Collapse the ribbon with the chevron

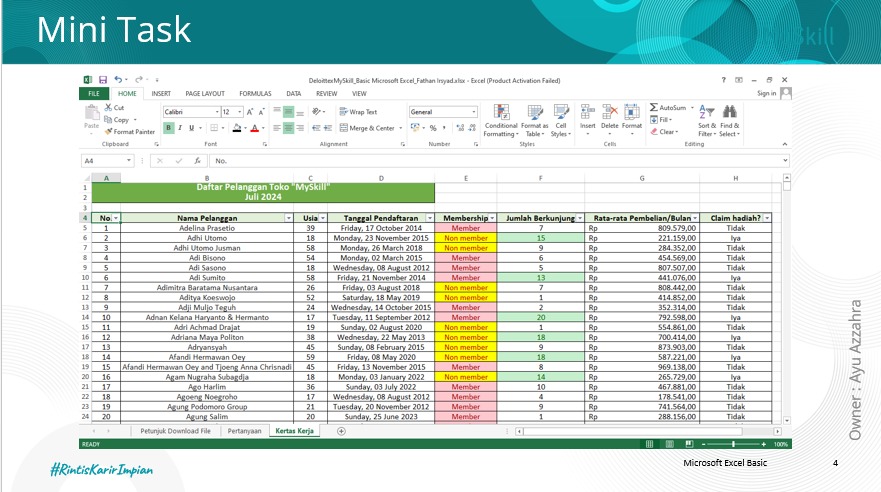pos(785,144)
